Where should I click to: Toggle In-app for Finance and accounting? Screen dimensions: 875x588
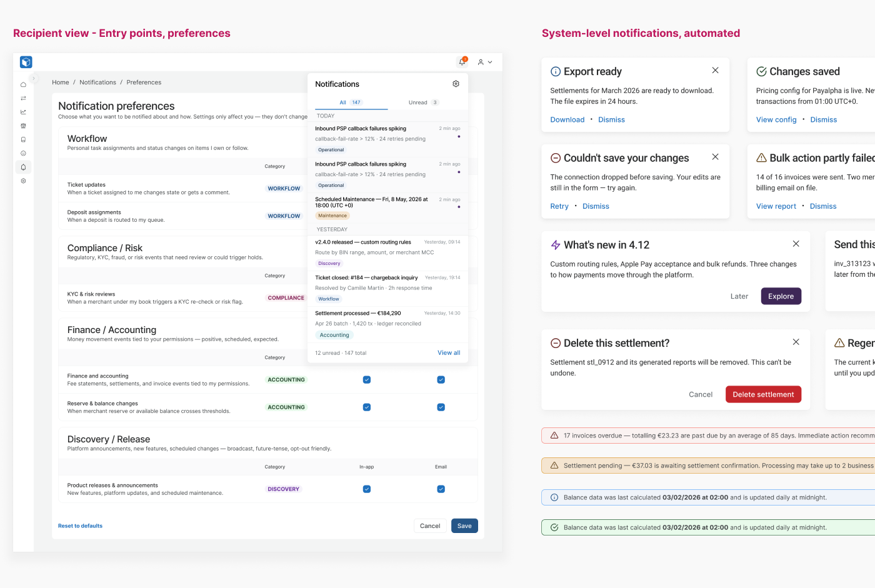point(367,379)
